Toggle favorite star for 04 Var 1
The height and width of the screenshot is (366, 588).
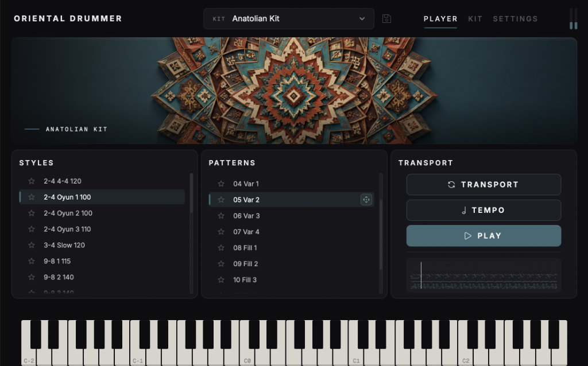point(221,184)
